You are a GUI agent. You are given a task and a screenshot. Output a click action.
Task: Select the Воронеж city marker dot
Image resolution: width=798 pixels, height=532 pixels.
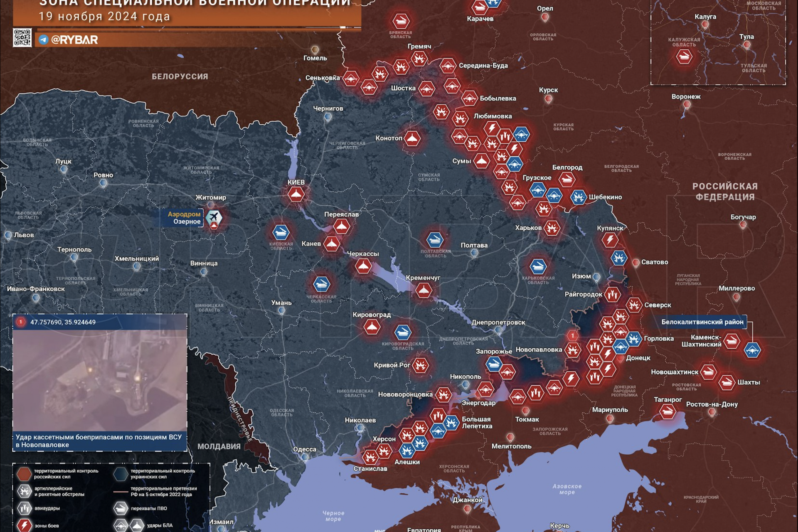(x=687, y=105)
